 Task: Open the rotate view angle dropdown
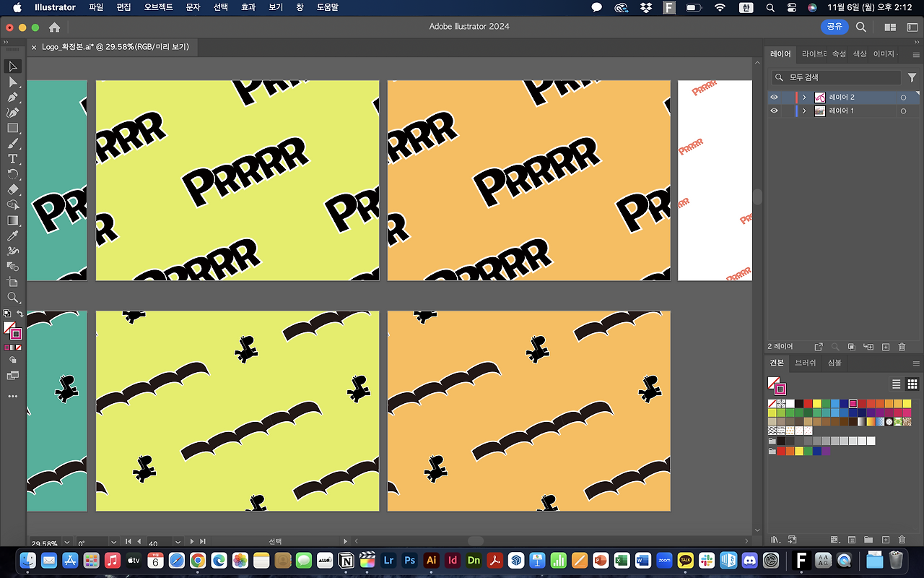[114, 542]
